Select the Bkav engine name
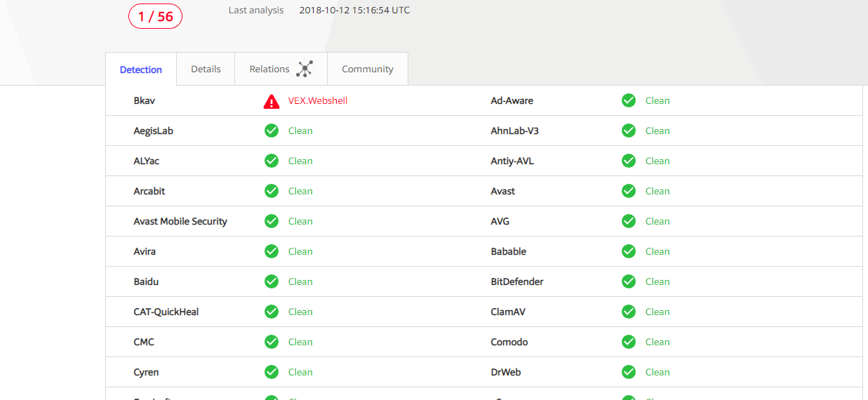Screen dimensions: 868x400 pos(145,100)
